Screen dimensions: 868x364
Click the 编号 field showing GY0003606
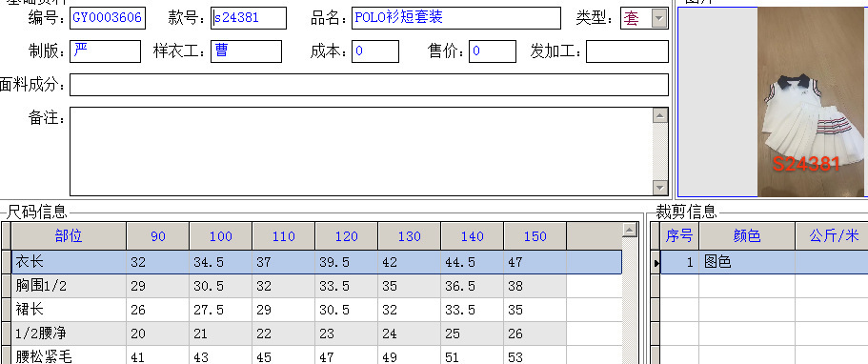point(108,18)
